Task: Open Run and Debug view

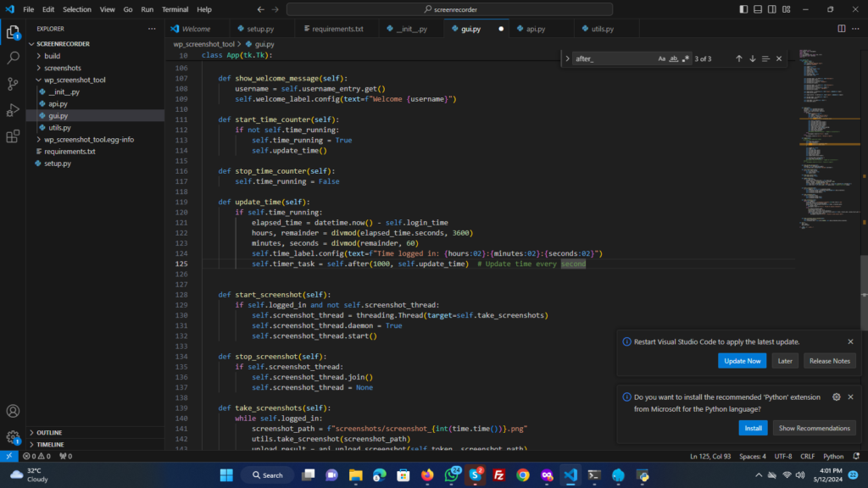Action: [14, 110]
